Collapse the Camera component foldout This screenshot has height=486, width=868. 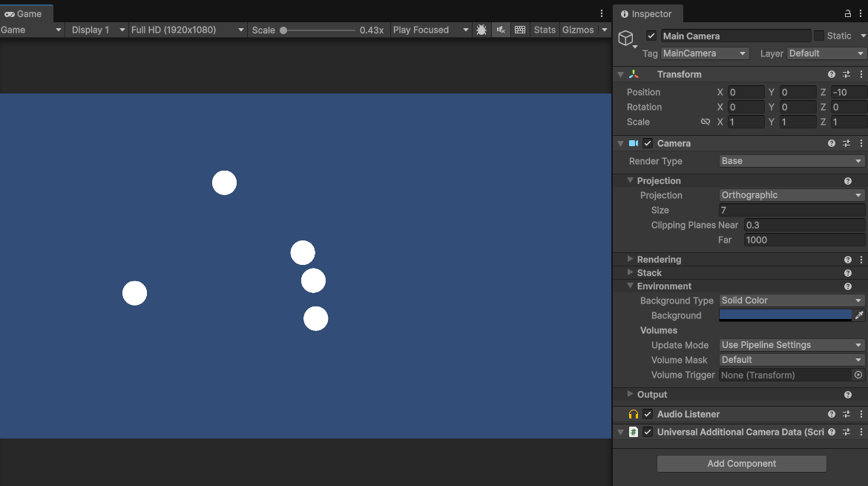[620, 143]
